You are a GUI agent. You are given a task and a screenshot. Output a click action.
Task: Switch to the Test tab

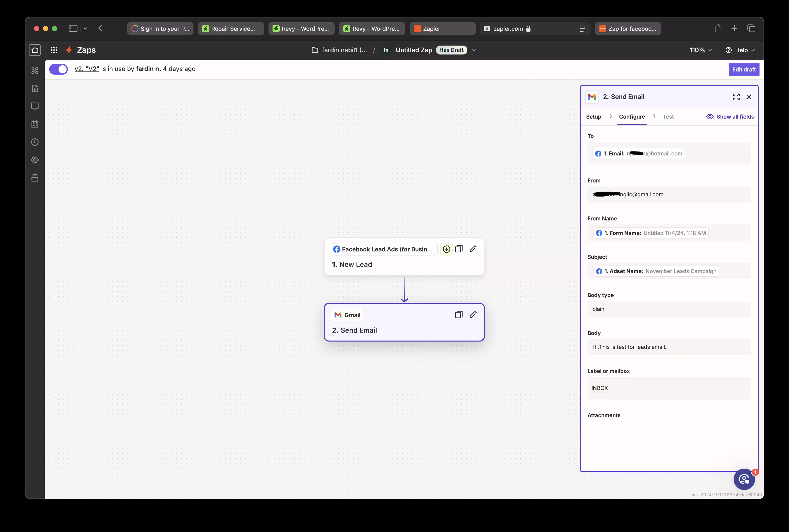click(x=668, y=117)
